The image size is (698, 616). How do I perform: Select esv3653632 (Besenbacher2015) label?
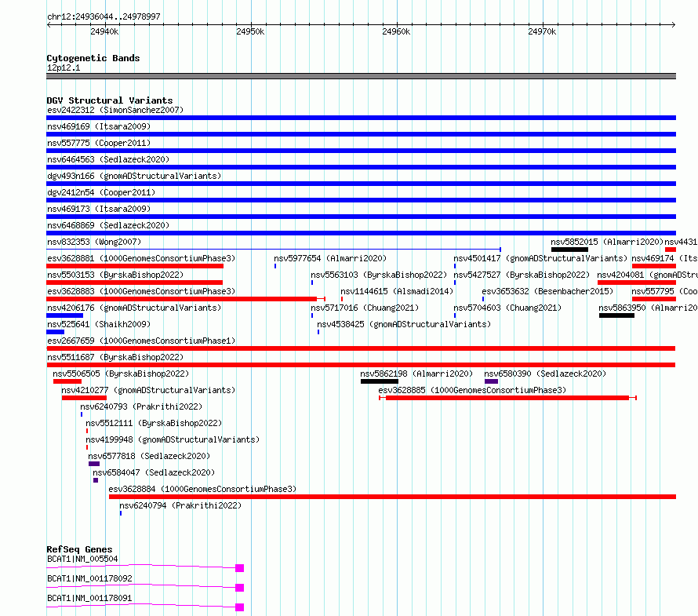(547, 291)
